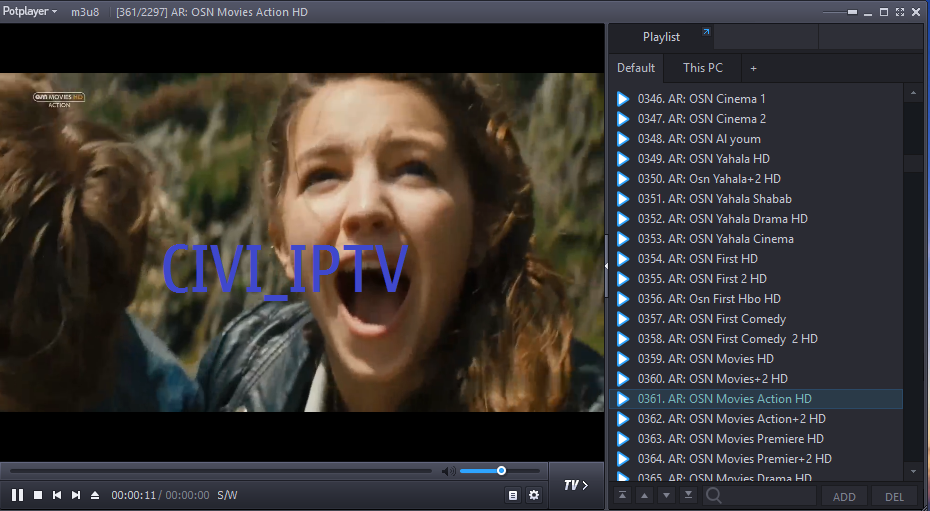Switch to the This PC tab

(703, 68)
